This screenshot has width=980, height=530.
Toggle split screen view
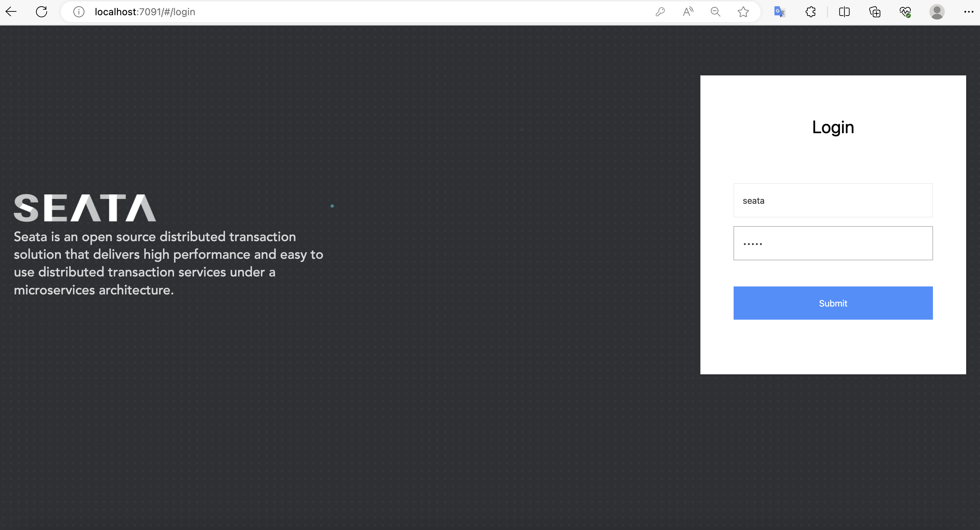[x=844, y=12]
